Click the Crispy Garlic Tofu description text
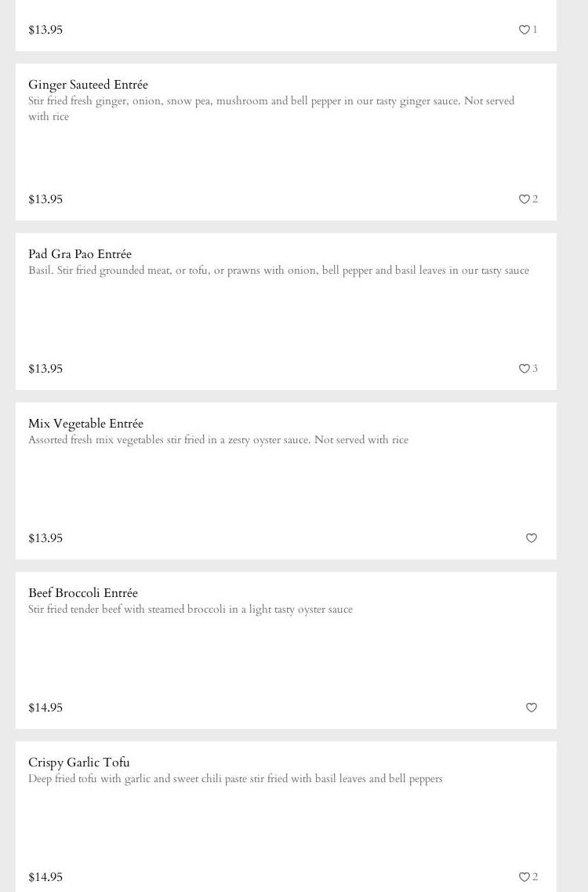 [235, 779]
